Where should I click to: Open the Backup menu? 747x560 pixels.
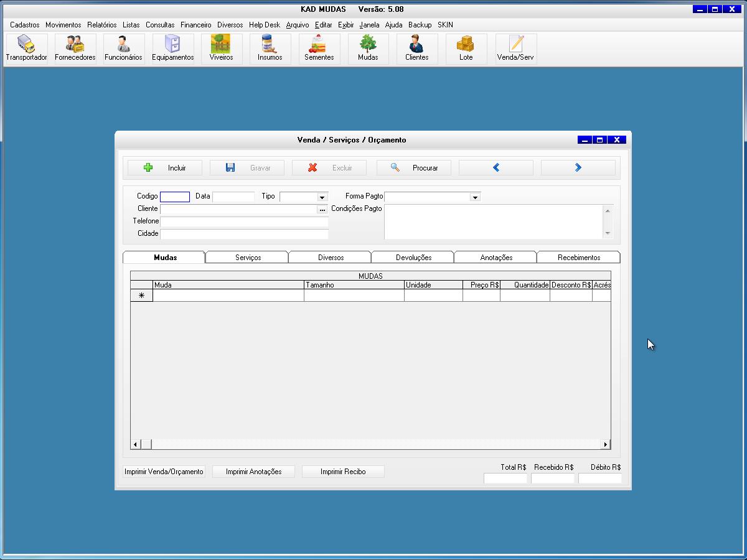(x=420, y=25)
